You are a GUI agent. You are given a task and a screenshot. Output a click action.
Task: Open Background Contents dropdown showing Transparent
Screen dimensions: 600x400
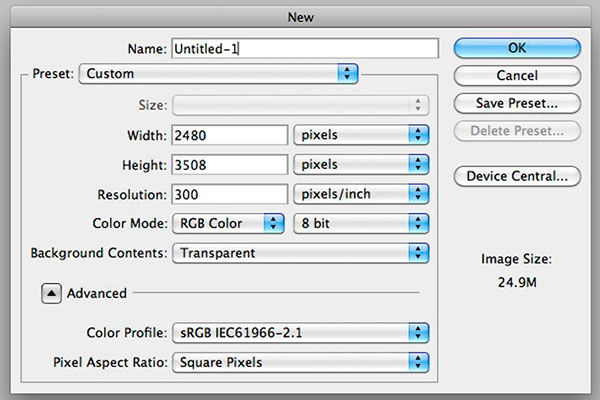click(300, 253)
